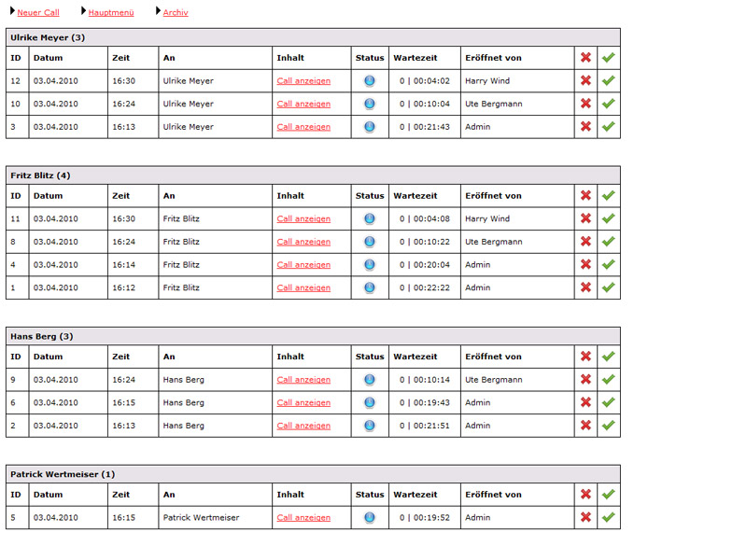Click Ute Bergmann in Hans Berg table
Viewport: 747px width, 560px height.
click(494, 380)
